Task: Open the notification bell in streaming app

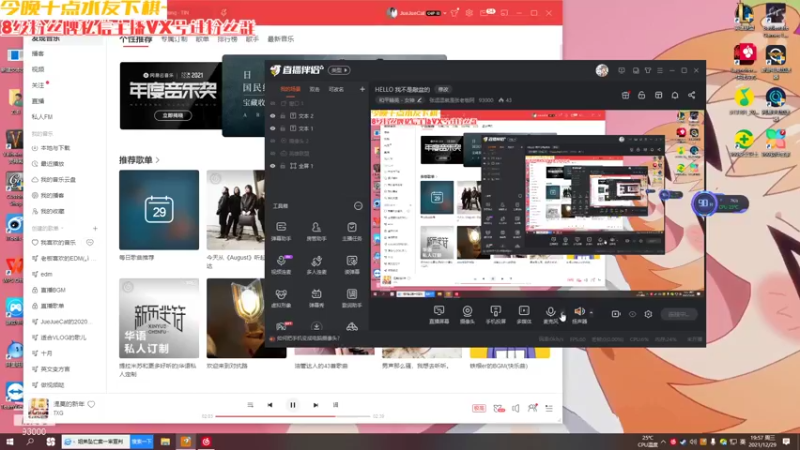Action: point(674,95)
